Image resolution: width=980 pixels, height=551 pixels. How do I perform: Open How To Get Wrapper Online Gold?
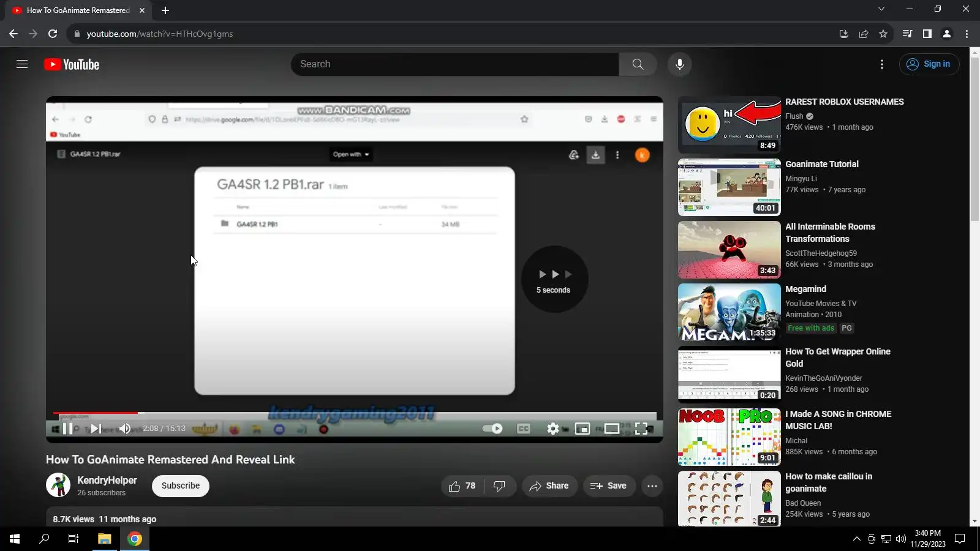[x=838, y=358]
